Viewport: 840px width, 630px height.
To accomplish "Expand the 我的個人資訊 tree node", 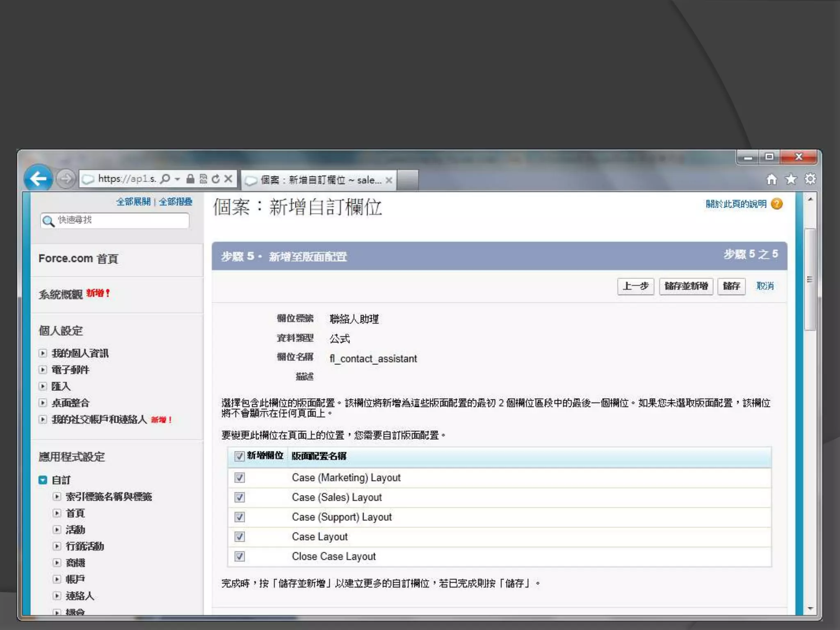I will tap(43, 353).
